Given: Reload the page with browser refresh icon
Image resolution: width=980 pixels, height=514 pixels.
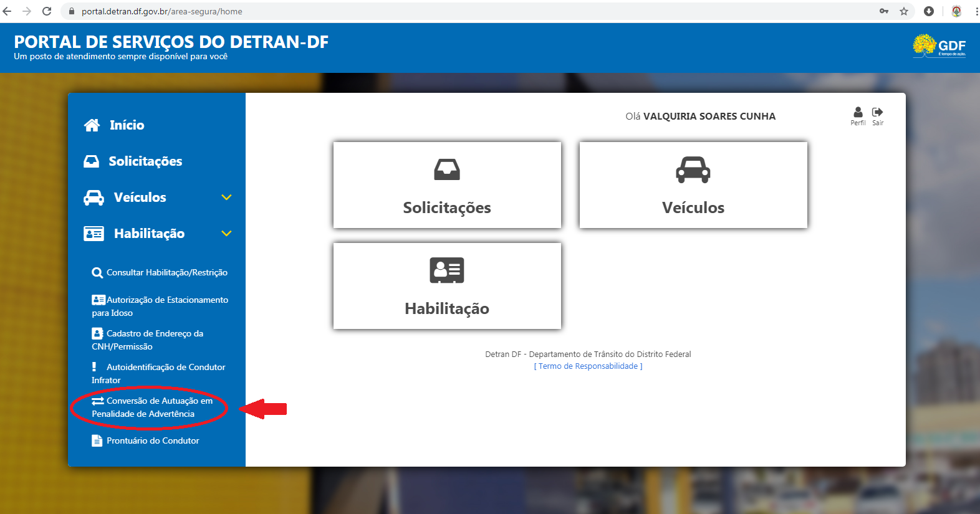Looking at the screenshot, I should (47, 11).
